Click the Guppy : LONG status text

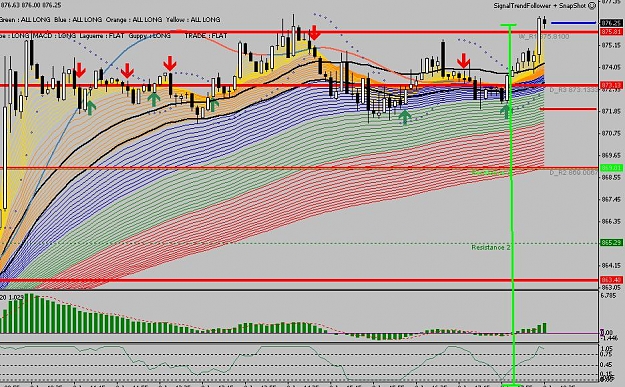[149, 35]
